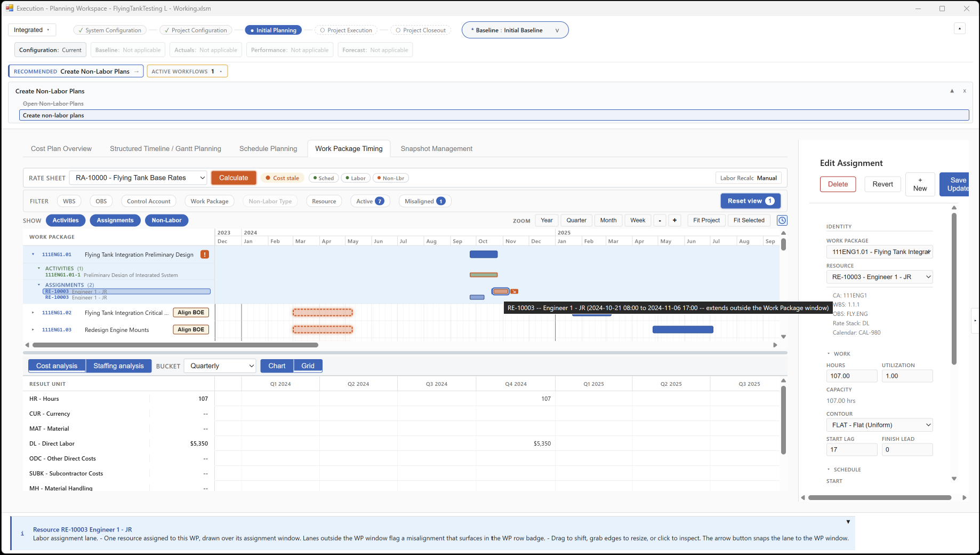Open the Snapshot Management tab
This screenshot has width=980, height=555.
(437, 149)
